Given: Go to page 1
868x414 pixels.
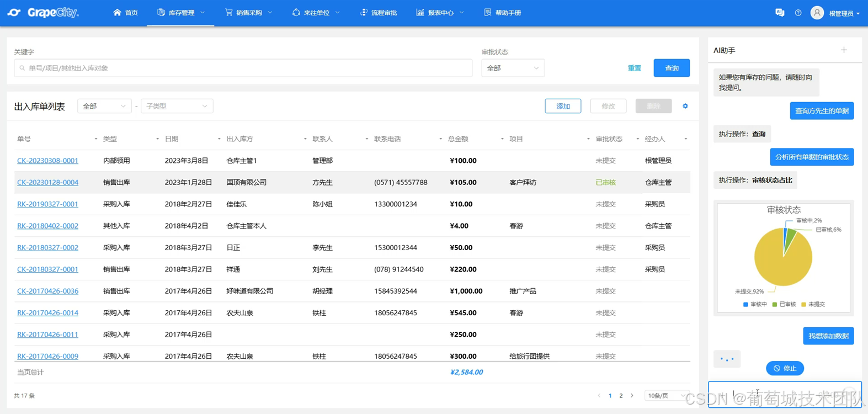Looking at the screenshot, I should [610, 396].
